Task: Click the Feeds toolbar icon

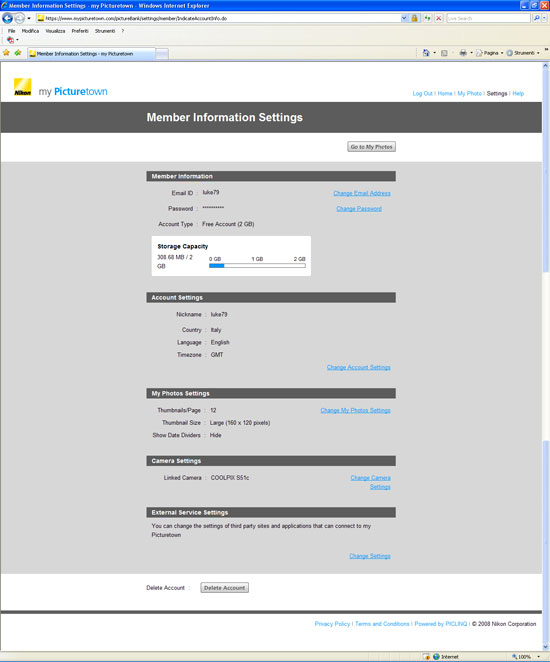Action: [444, 53]
